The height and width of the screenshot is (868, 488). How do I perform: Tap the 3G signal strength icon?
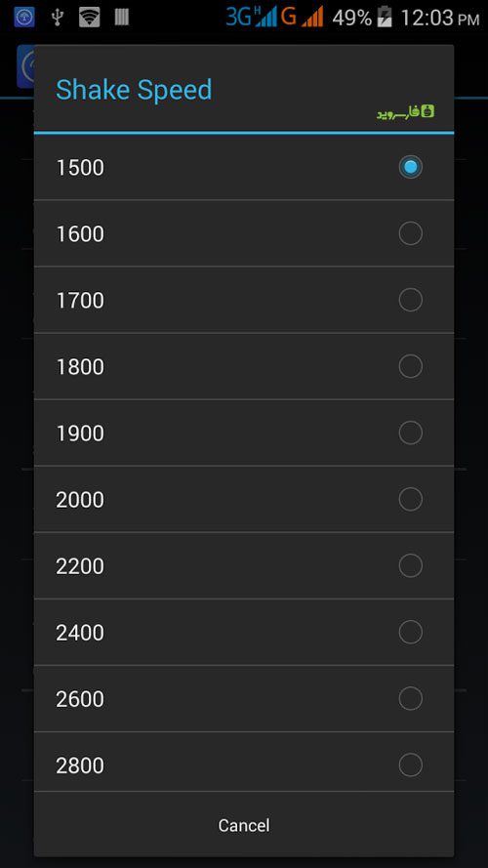point(251,18)
